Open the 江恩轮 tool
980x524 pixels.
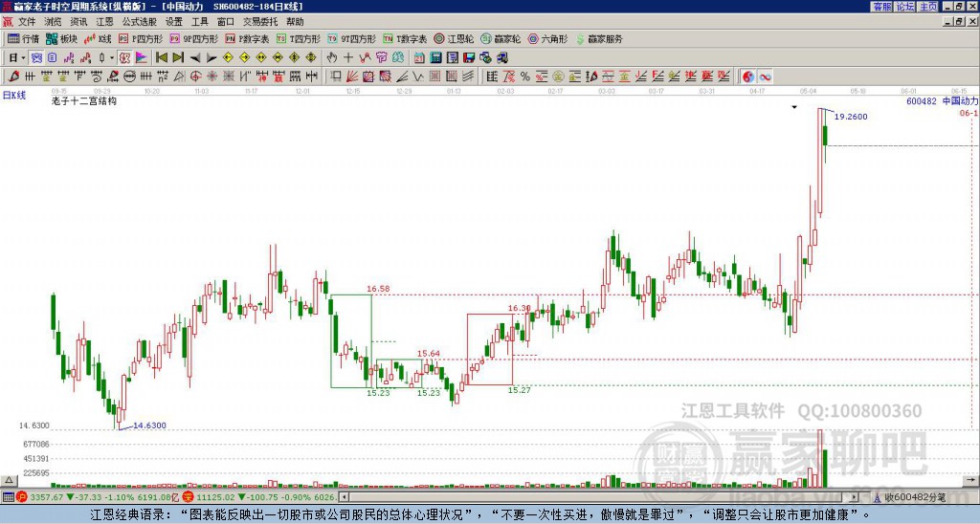point(454,38)
